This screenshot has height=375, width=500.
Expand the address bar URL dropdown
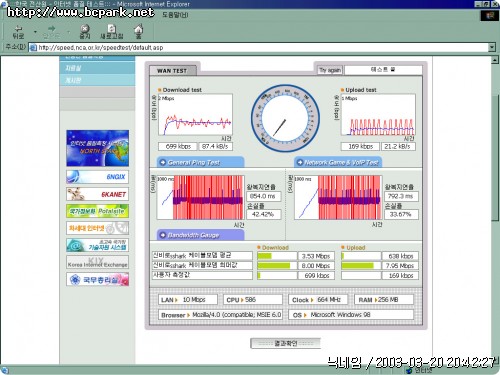coord(492,47)
